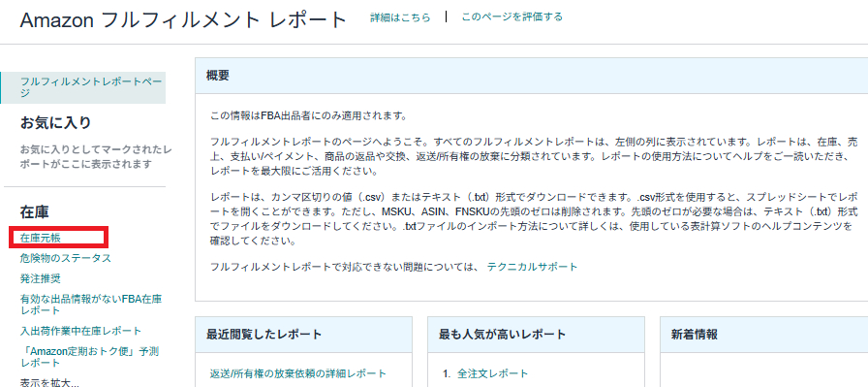Click the お気に入りとしてマークされたレポート description text
This screenshot has height=387, width=868.
96,157
